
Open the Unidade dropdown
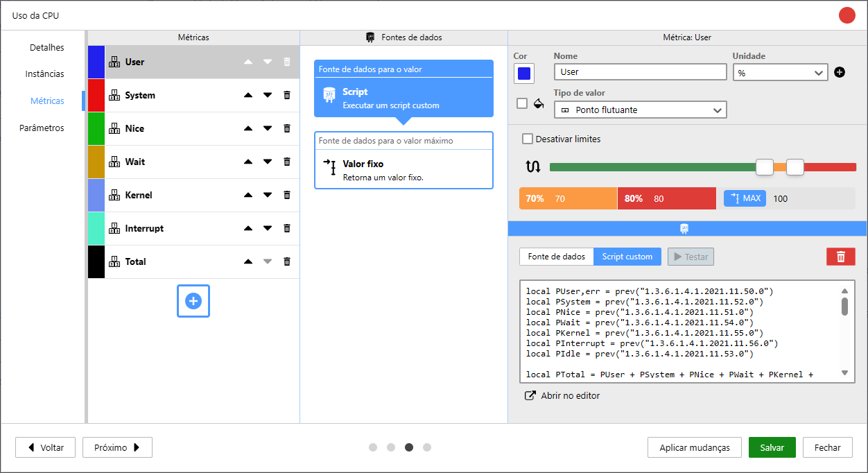[x=780, y=72]
